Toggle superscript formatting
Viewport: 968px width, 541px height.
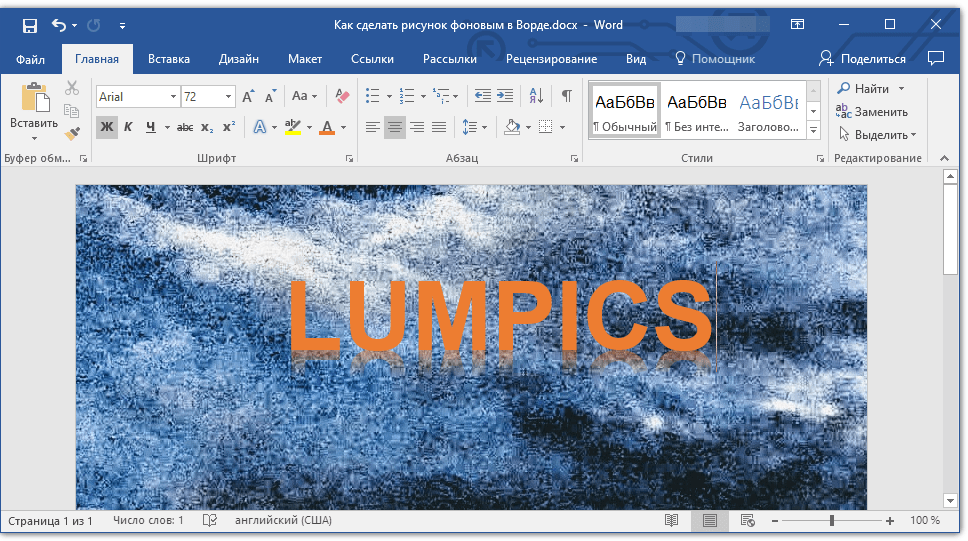229,128
